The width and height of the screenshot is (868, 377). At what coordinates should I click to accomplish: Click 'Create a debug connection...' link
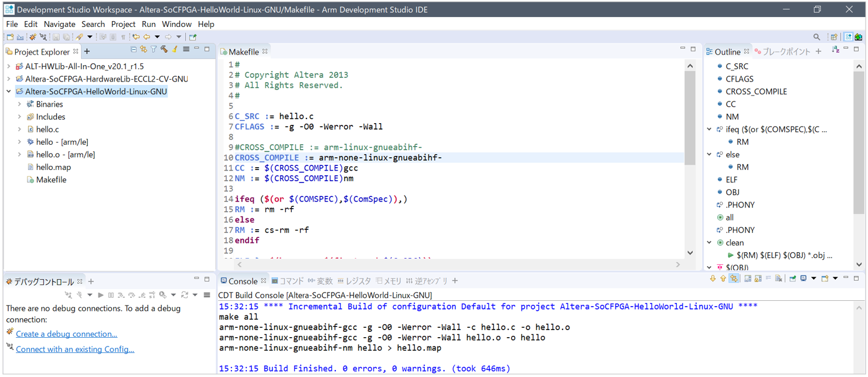[66, 334]
